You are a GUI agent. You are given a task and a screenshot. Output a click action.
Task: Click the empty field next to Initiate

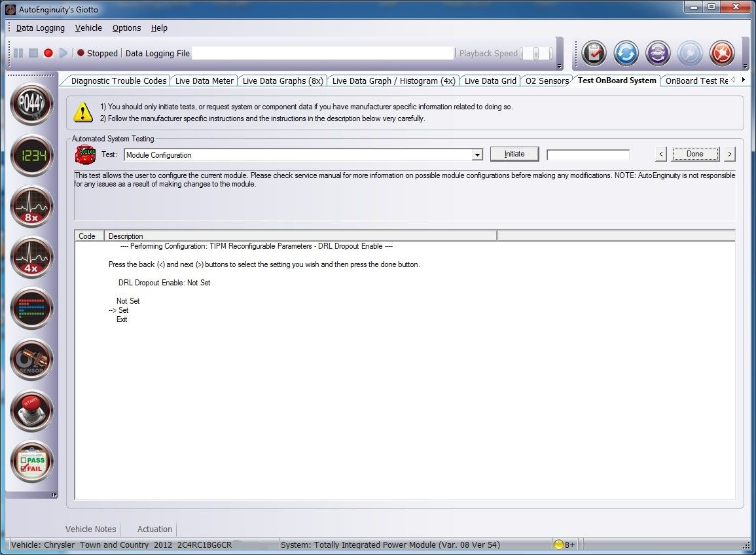[x=588, y=154]
